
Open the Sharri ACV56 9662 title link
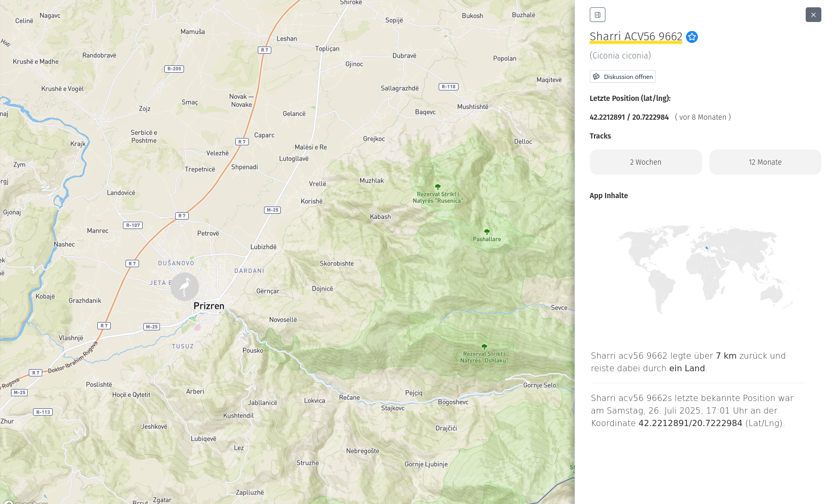[636, 37]
